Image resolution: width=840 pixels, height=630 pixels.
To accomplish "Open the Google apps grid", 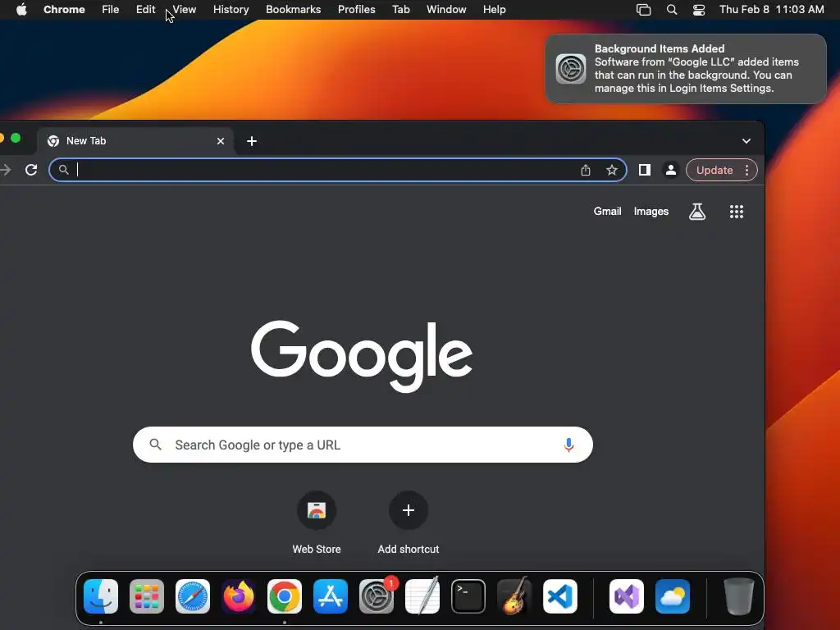I will coord(737,212).
